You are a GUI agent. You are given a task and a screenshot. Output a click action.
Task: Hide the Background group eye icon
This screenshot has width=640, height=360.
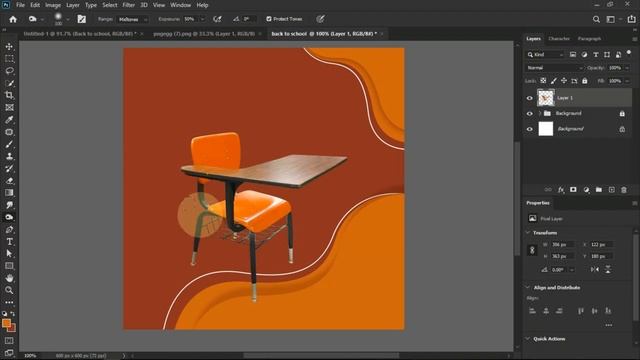pyautogui.click(x=530, y=113)
